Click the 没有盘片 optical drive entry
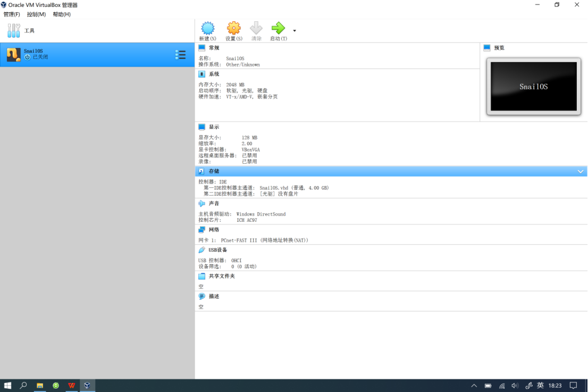The image size is (588, 392). tap(279, 194)
